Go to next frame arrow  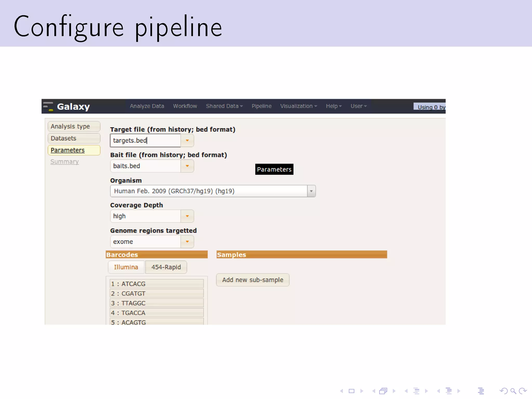click(394, 391)
